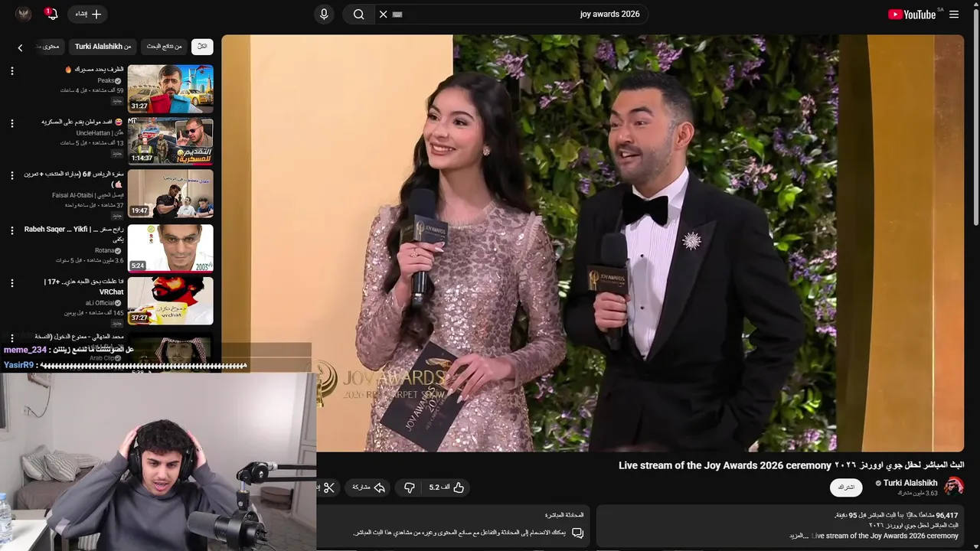The width and height of the screenshot is (980, 551).
Task: Open the VRChat +17 video title
Action: [x=83, y=287]
